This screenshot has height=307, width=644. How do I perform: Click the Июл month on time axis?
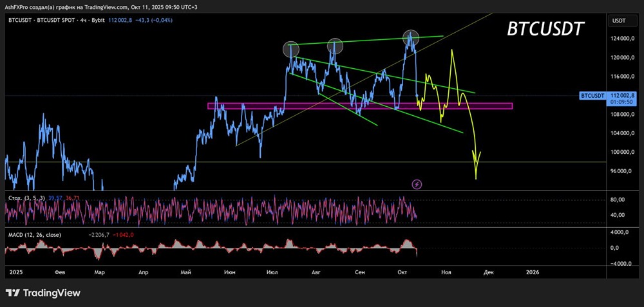272,272
